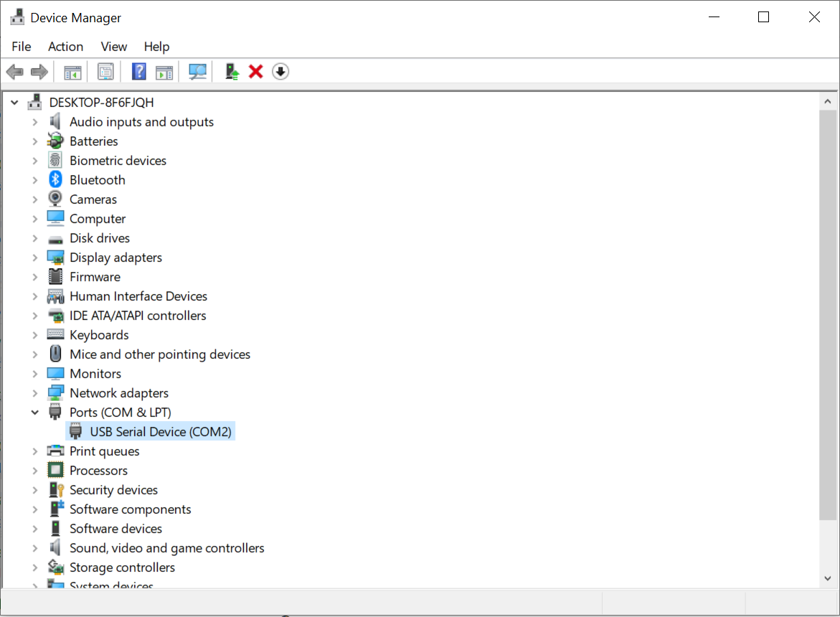The image size is (840, 617).
Task: Expand the Disk drives category
Action: click(x=35, y=237)
